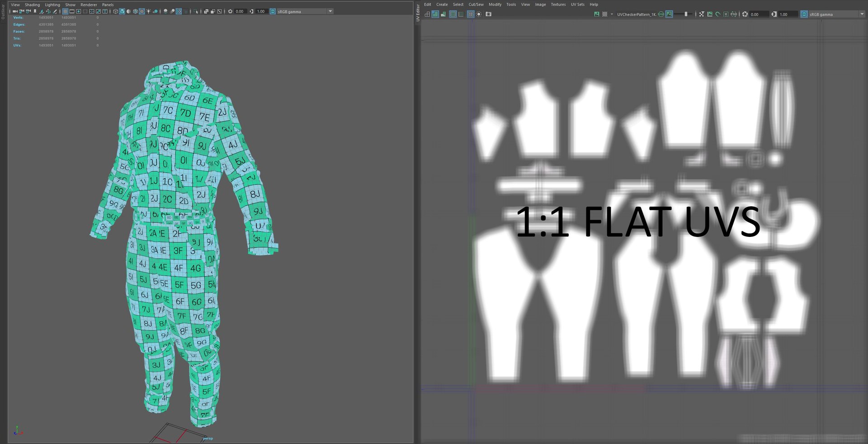
Task: Toggle the multisample anti-aliasing icon in viewport
Action: point(179,11)
